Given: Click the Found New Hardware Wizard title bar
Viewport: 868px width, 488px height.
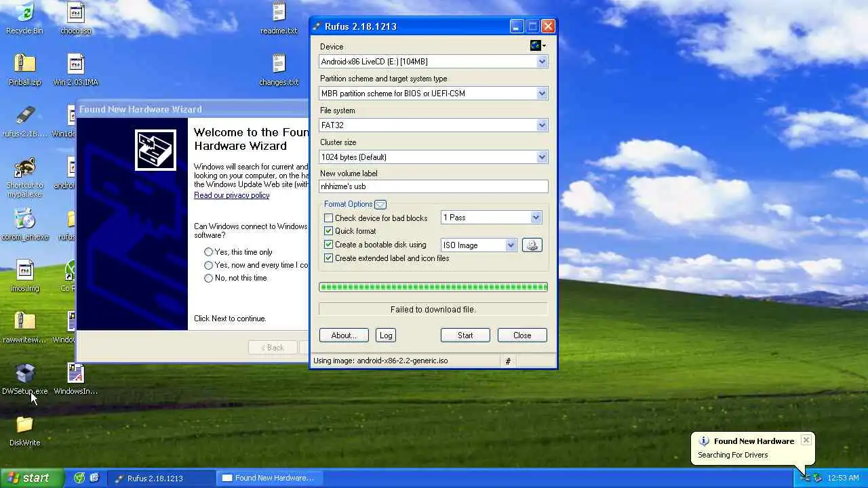Looking at the screenshot, I should pos(192,109).
